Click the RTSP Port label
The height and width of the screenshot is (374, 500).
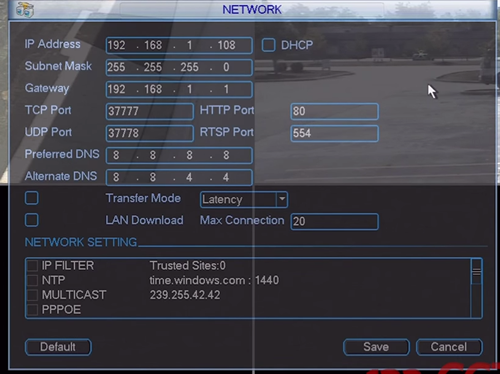point(227,132)
